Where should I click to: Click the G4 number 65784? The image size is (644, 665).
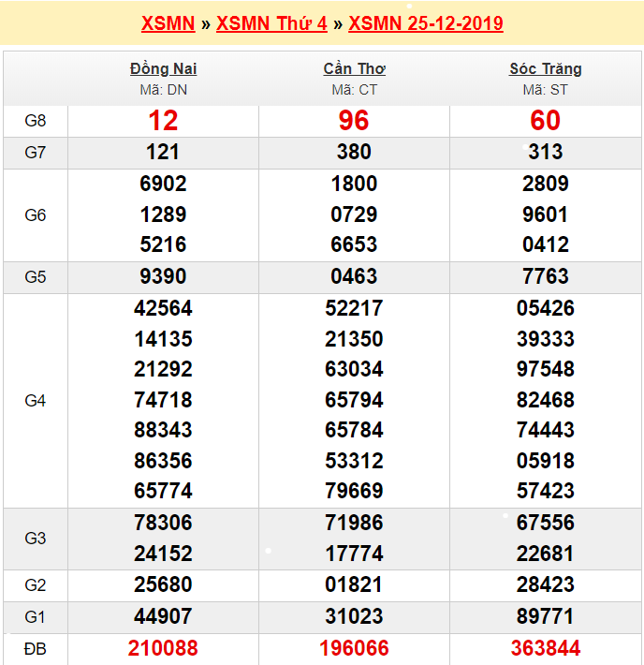point(354,430)
